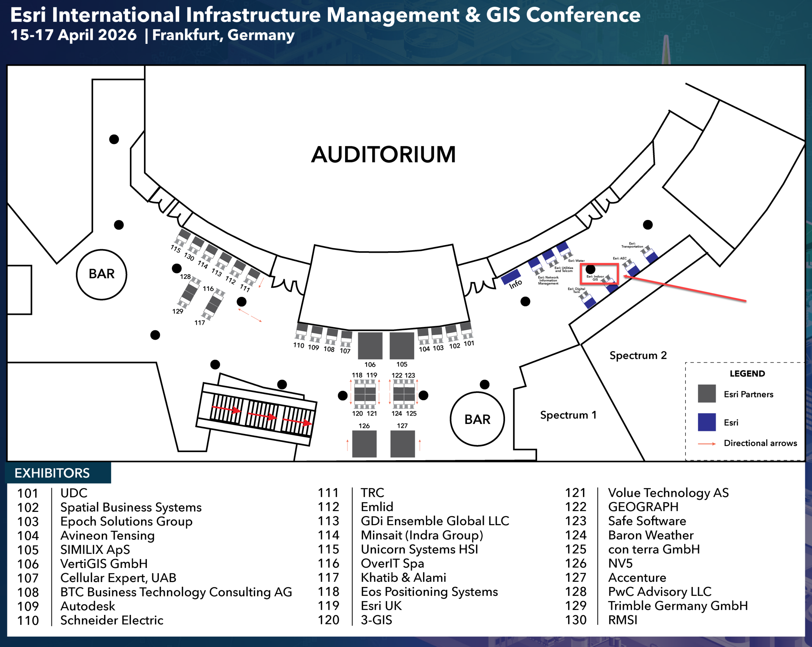Select the directional arrow sample in the legend
Image resolution: width=812 pixels, height=647 pixels.
(707, 444)
